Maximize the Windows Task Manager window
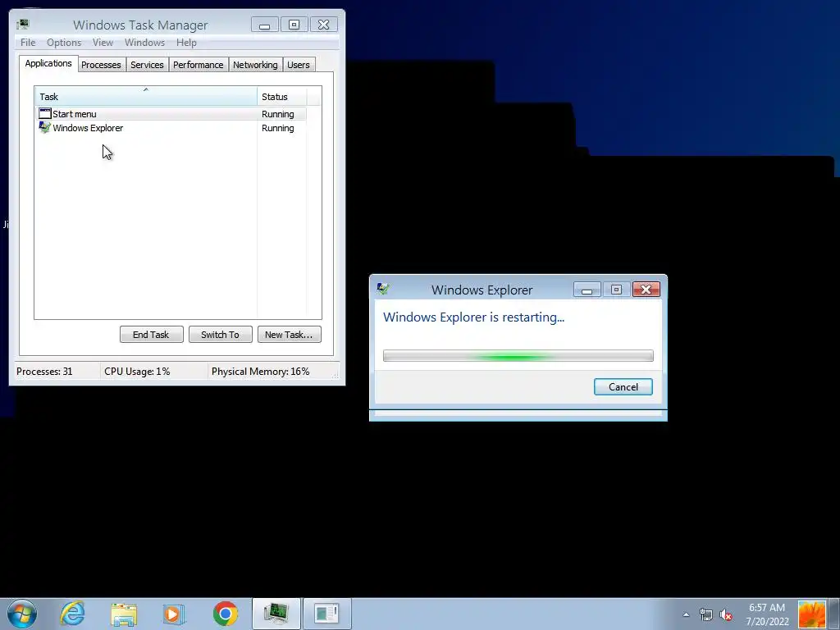Screen dimensions: 840x630 pyautogui.click(x=294, y=25)
